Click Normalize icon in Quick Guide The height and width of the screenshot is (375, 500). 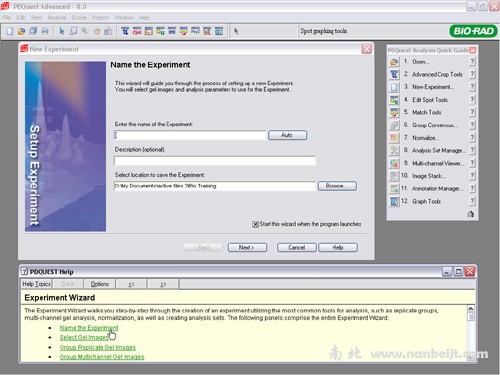[394, 138]
